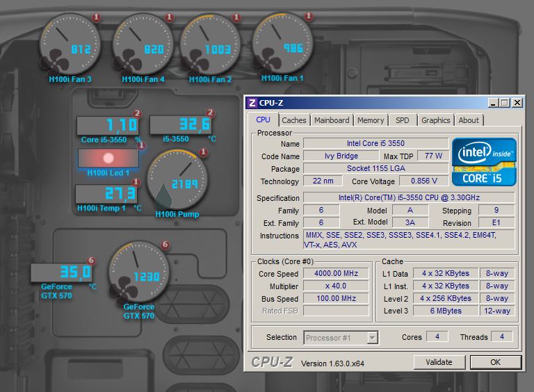
Task: Click the Multiplier value 'x 40.0'
Action: [x=336, y=286]
